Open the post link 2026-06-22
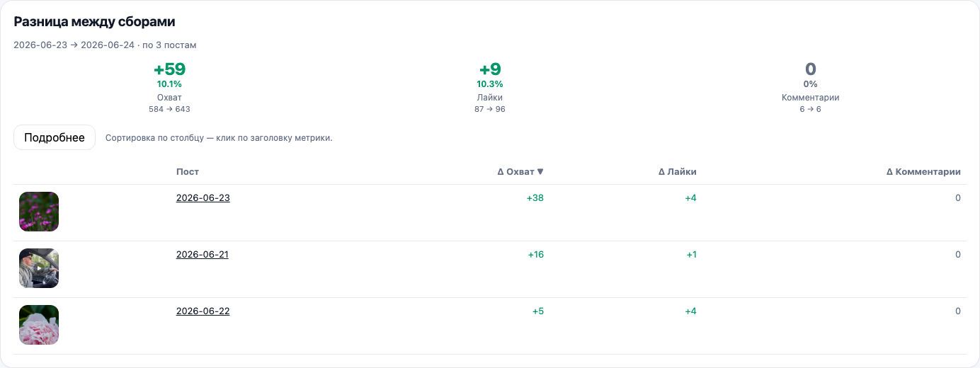The image size is (980, 368). click(x=203, y=311)
